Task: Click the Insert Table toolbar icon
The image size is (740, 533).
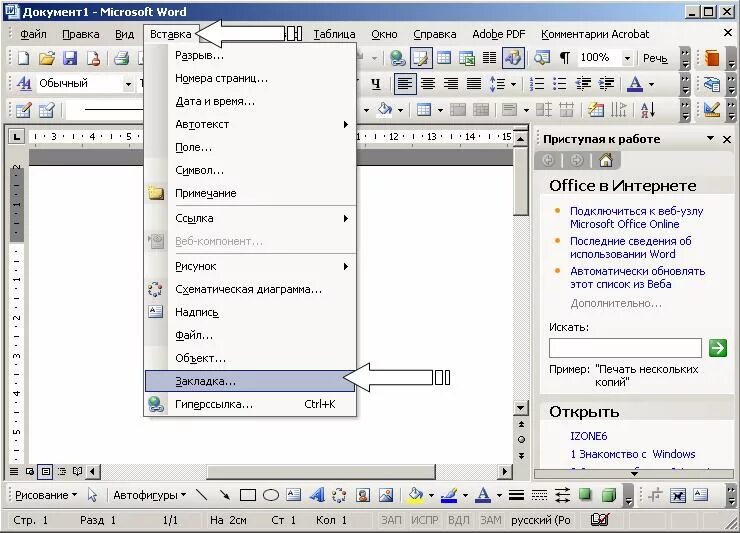Action: 444,58
